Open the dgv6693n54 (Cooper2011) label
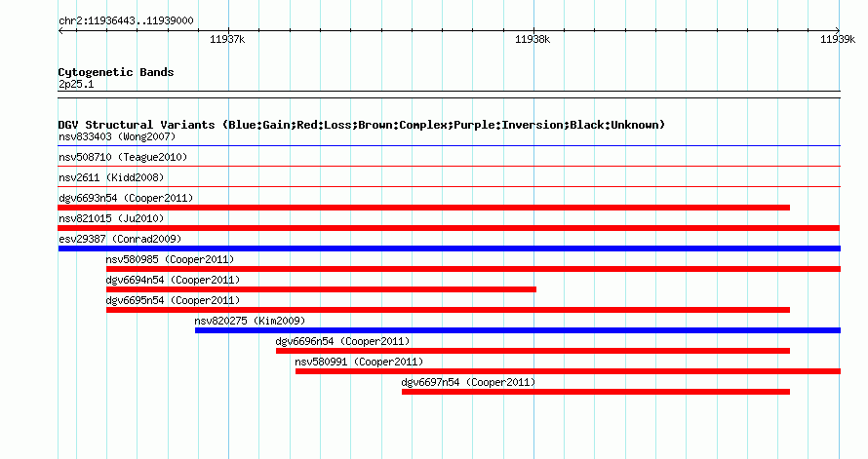868x459 pixels. click(126, 198)
